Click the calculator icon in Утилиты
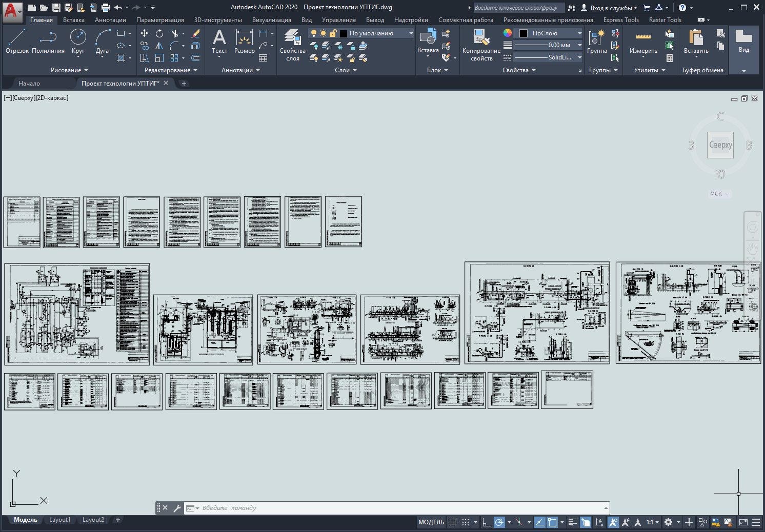 pos(670,58)
